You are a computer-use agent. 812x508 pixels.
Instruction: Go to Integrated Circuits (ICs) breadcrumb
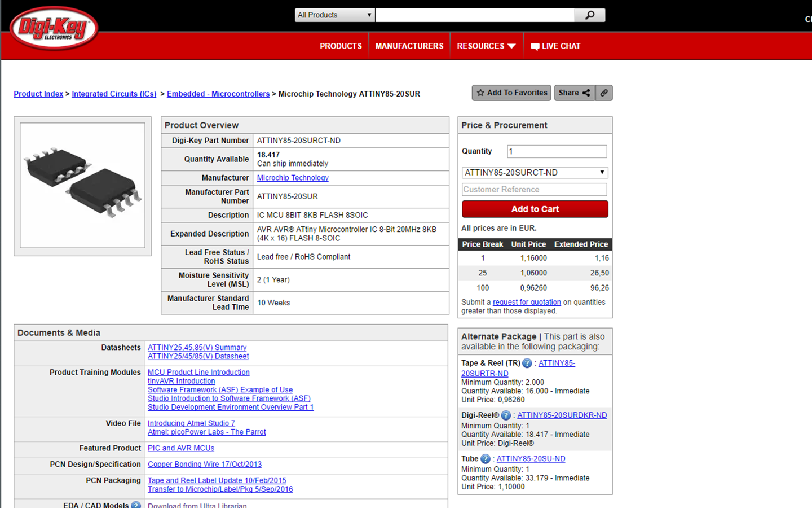tap(114, 94)
